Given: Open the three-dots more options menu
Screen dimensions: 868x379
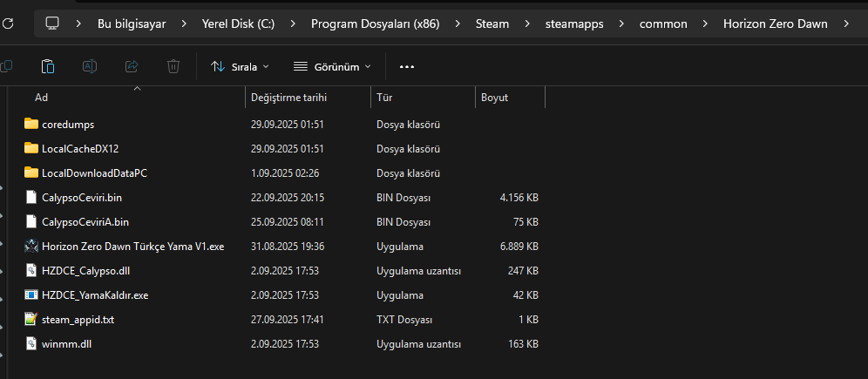Looking at the screenshot, I should pyautogui.click(x=406, y=66).
